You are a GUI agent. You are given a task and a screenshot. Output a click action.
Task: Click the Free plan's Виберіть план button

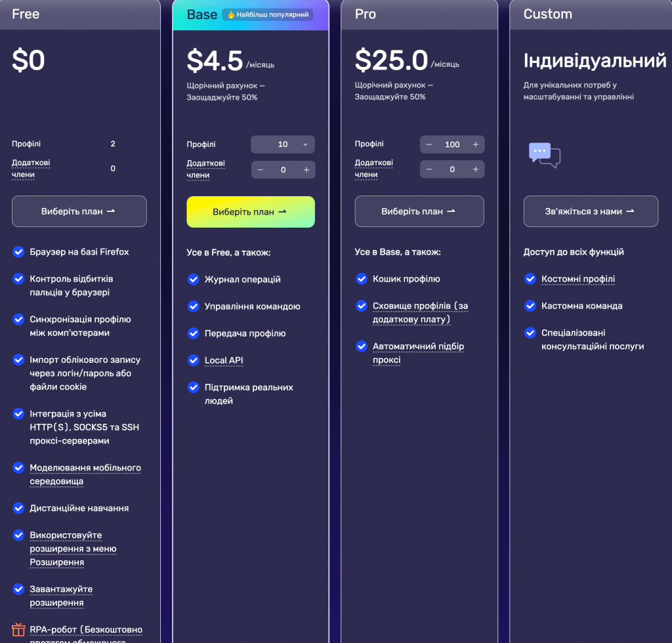click(79, 211)
